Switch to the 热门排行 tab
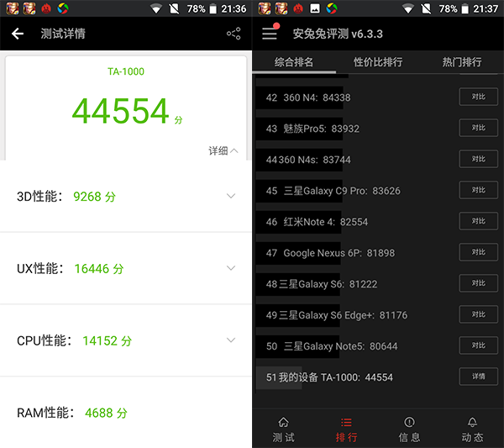The width and height of the screenshot is (504, 448). pos(462,61)
